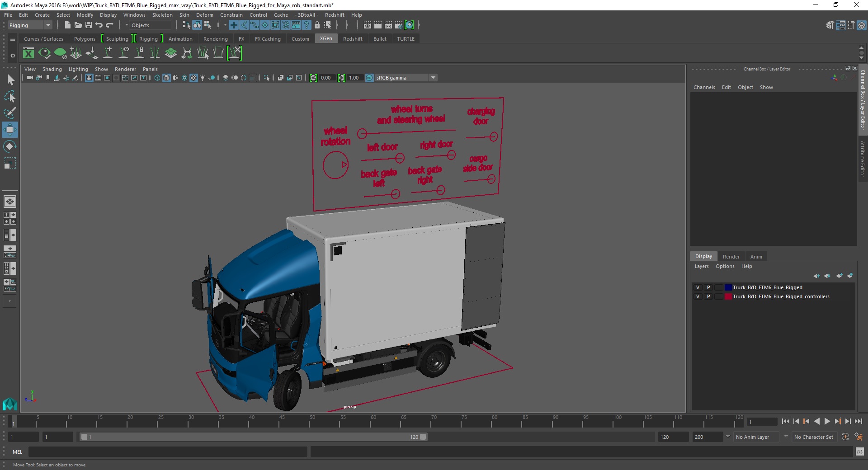Click XGen guide lock icon
The image size is (868, 470).
140,53
